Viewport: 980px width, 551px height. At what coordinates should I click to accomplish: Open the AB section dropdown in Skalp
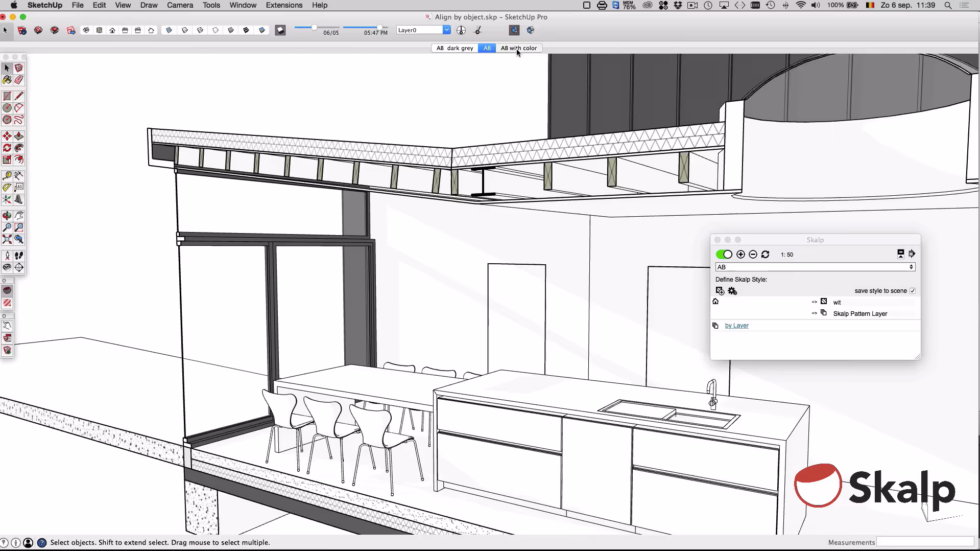[x=815, y=267]
